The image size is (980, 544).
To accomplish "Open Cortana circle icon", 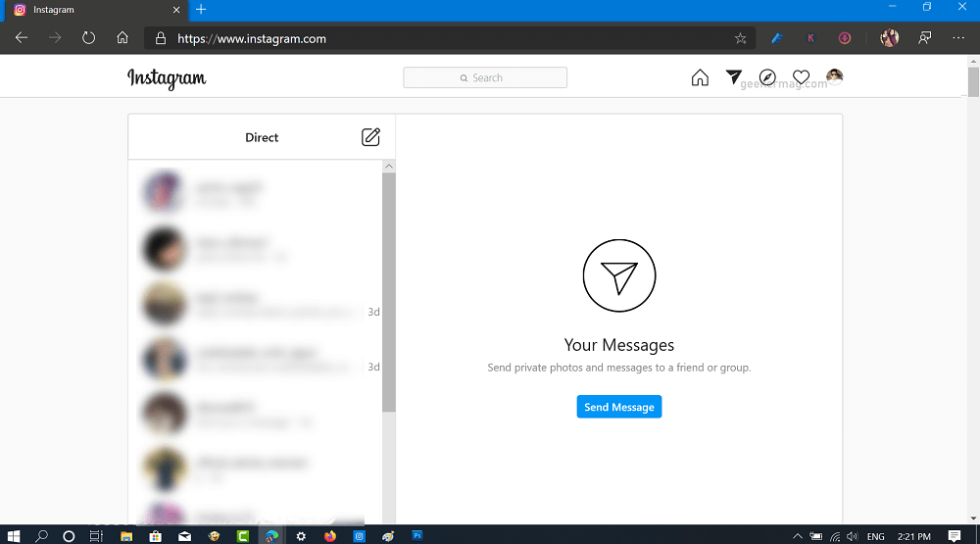I will click(69, 536).
